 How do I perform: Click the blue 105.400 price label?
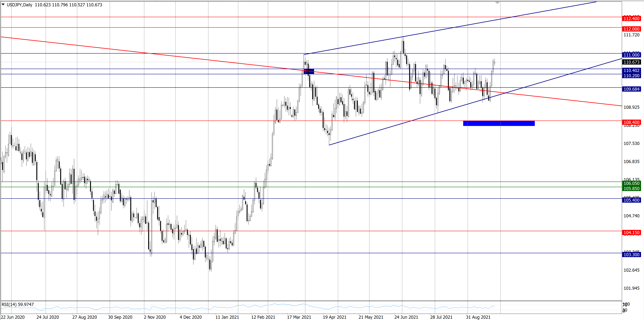click(631, 200)
